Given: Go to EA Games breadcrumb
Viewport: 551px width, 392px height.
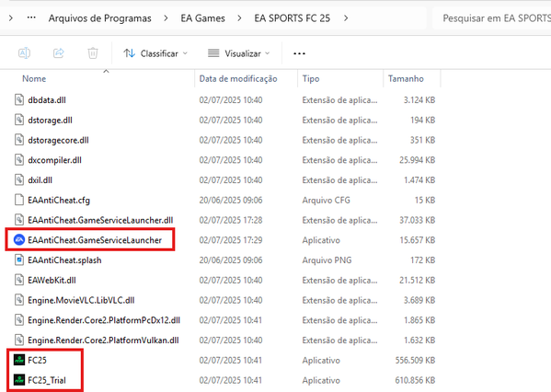Looking at the screenshot, I should tap(202, 17).
